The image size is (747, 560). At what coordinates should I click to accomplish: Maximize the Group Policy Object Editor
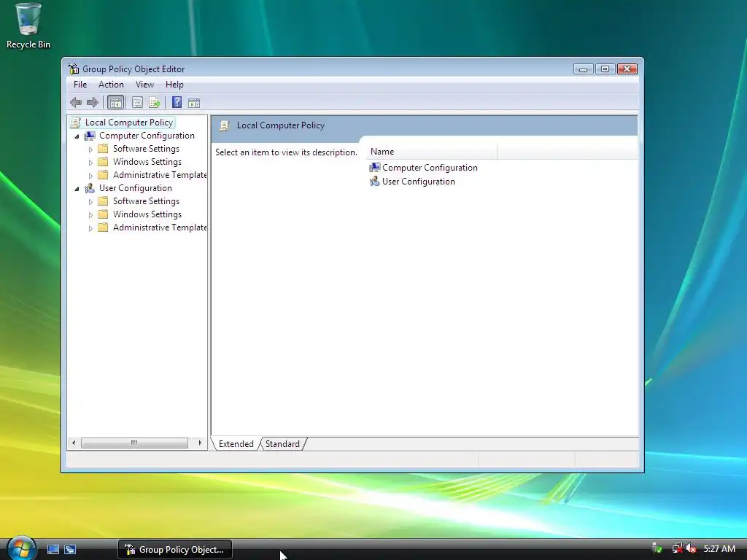(x=605, y=69)
